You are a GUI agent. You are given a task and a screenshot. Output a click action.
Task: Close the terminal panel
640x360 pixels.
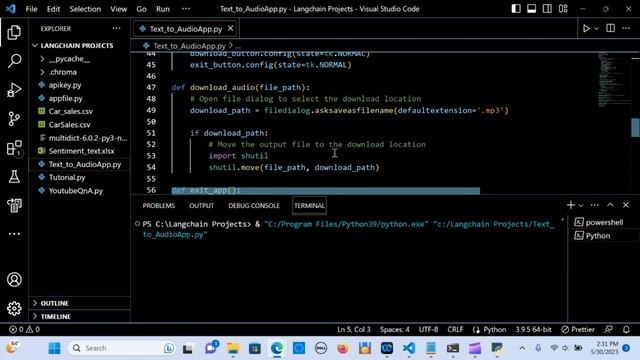point(626,205)
